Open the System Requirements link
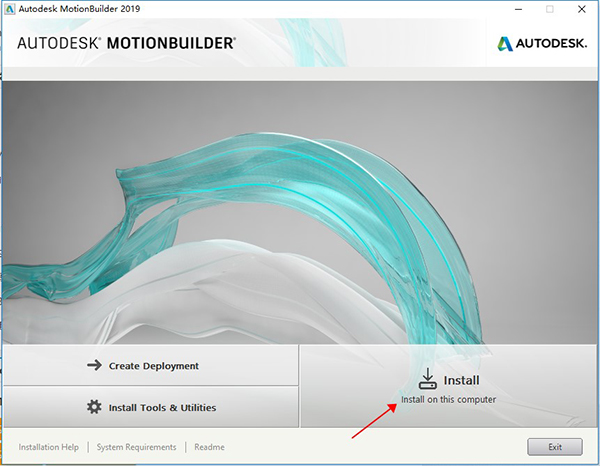This screenshot has height=466, width=600. 136,447
